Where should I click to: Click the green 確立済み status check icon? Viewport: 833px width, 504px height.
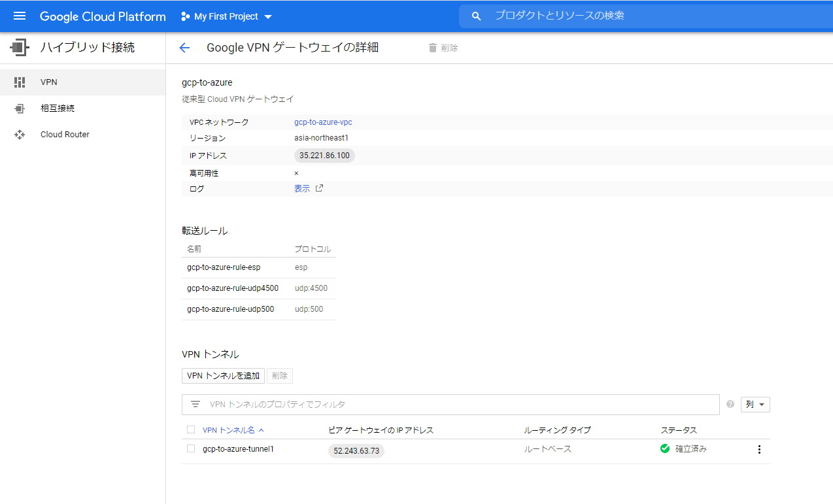pos(665,449)
